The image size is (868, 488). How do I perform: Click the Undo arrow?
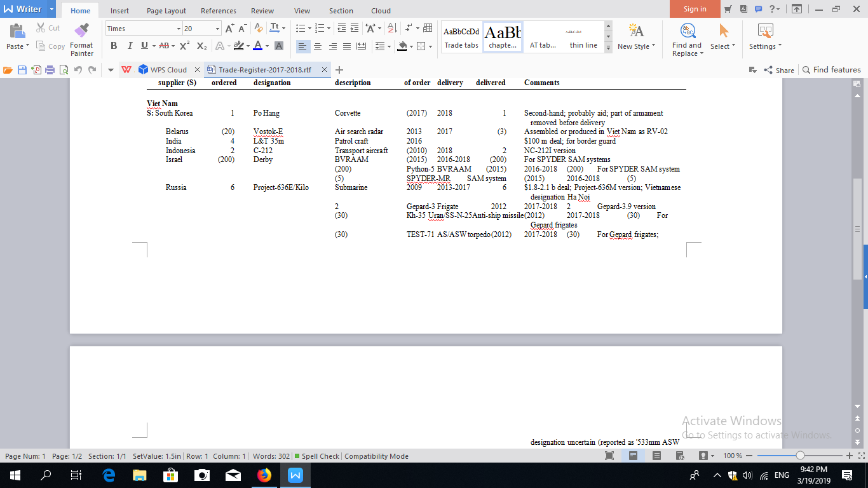[x=78, y=70]
